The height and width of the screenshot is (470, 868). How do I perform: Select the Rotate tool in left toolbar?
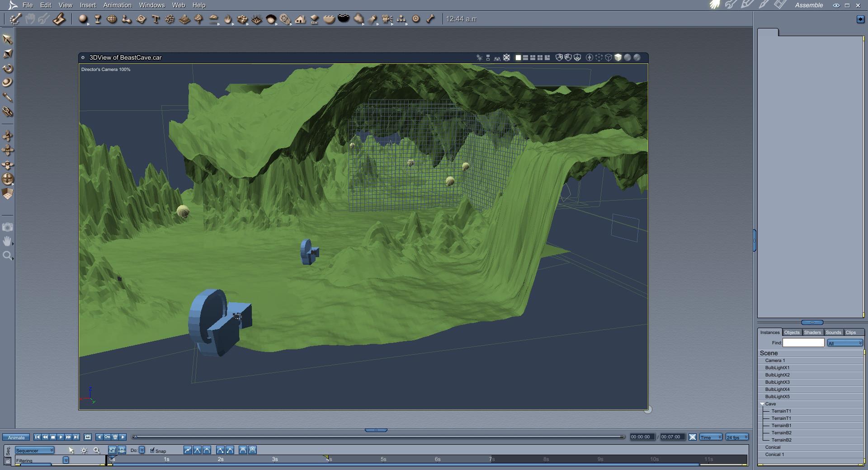pos(8,68)
